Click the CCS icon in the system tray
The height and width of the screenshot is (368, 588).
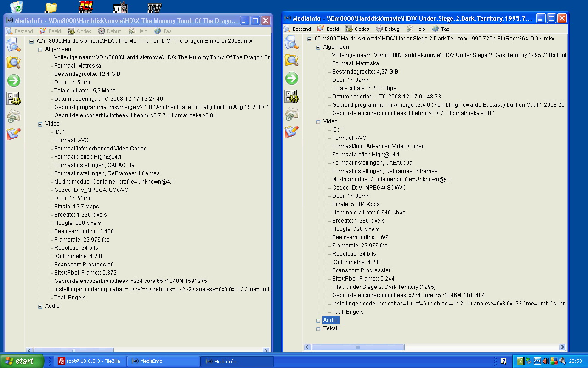(537, 361)
